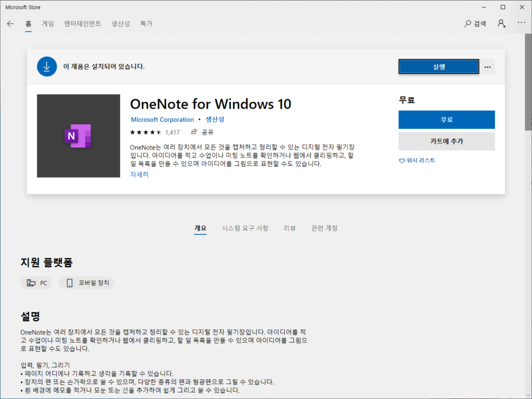Viewport: 532px width, 399px height.
Task: Select the 개요 overview tab
Action: [201, 228]
